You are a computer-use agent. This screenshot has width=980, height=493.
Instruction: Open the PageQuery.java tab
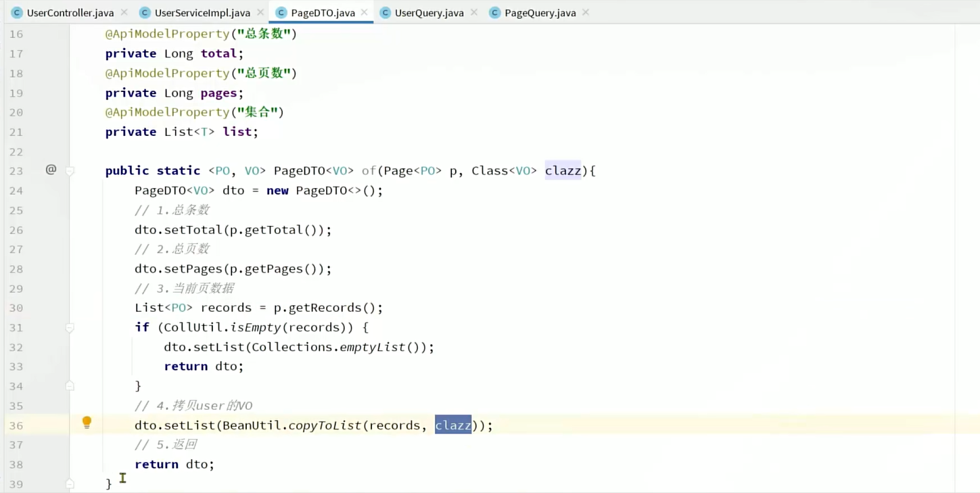540,13
